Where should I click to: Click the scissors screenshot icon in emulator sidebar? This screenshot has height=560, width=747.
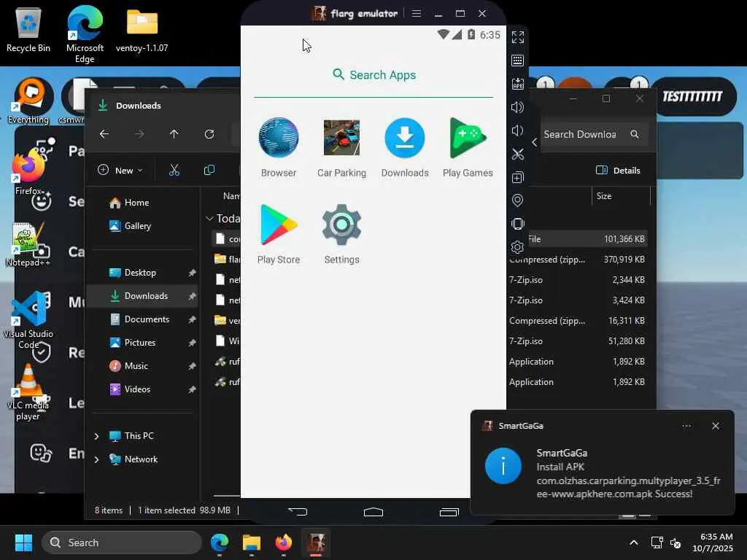tap(517, 154)
